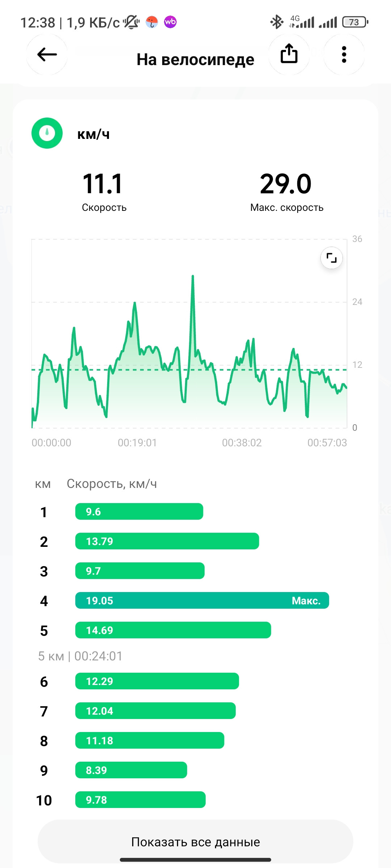Tap the battery indicator showing 73
Viewport: 391px width, 868px height.
(356, 22)
